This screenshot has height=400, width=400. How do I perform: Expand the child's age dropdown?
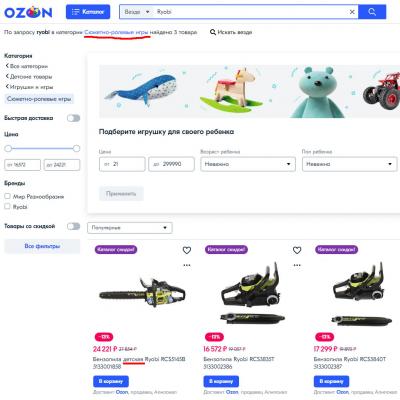[248, 164]
